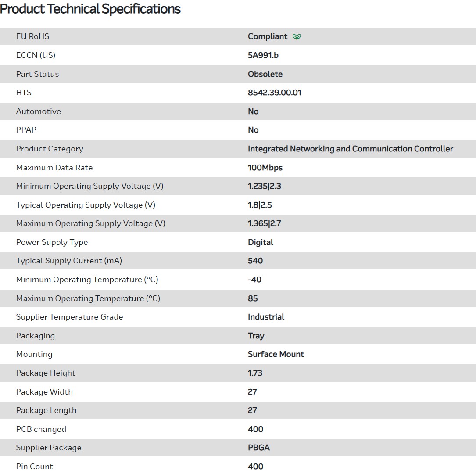Click the Part Status value Obsolete

pyautogui.click(x=265, y=74)
